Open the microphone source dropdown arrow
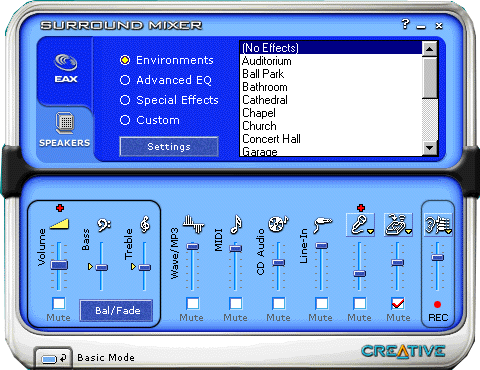 click(370, 231)
